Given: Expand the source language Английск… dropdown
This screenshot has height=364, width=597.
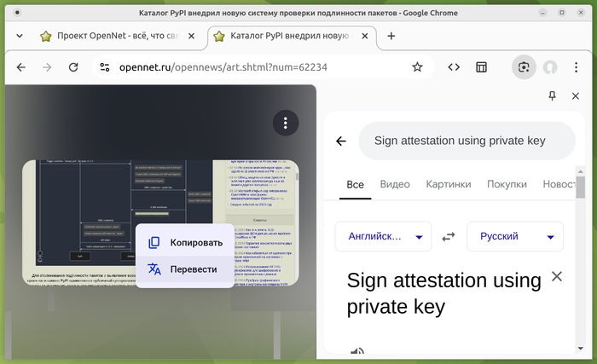Looking at the screenshot, I should pos(384,236).
